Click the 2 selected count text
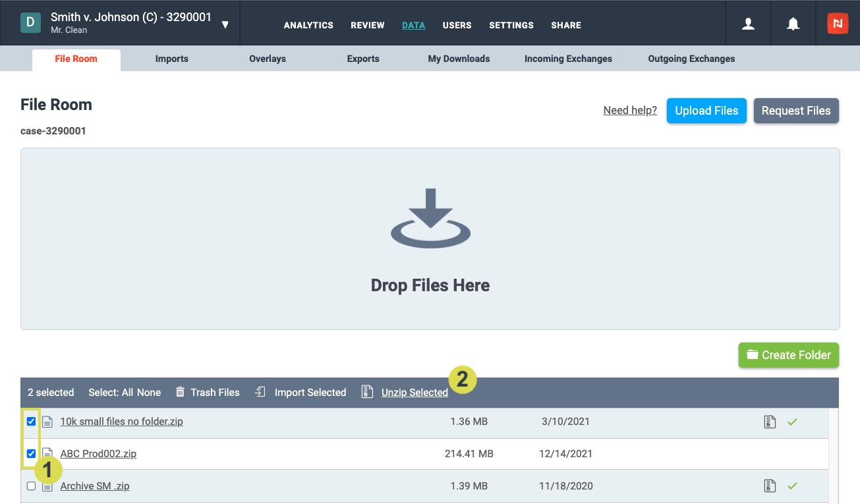This screenshot has width=860, height=504. pyautogui.click(x=51, y=393)
